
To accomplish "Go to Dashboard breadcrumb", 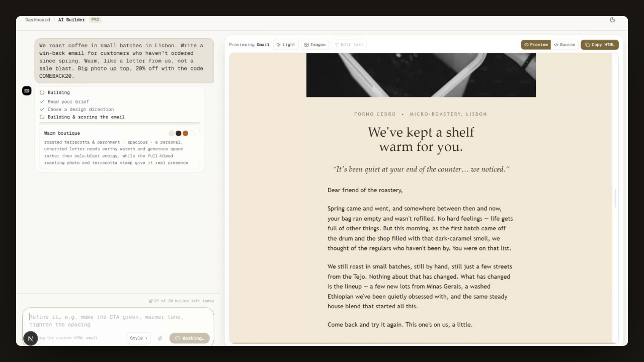I will click(38, 20).
